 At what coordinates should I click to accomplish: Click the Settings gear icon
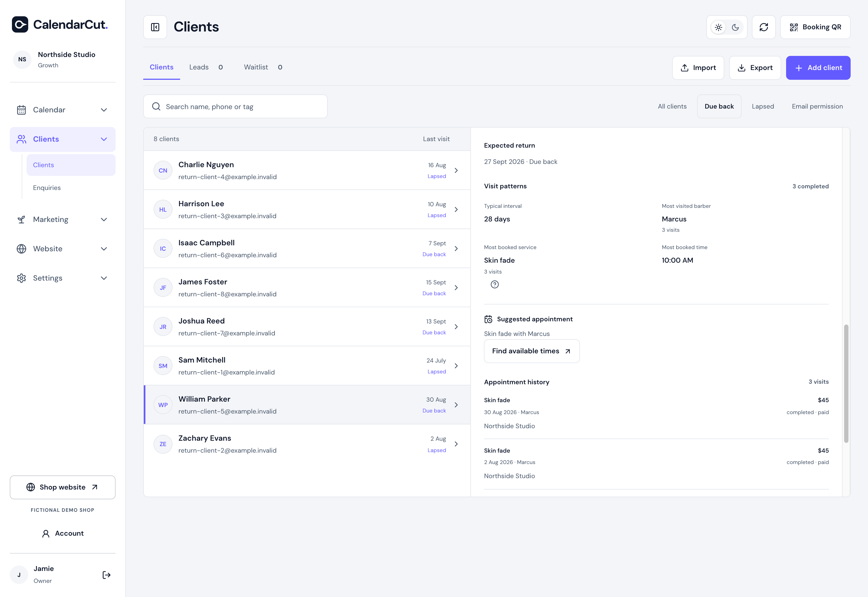(x=21, y=278)
